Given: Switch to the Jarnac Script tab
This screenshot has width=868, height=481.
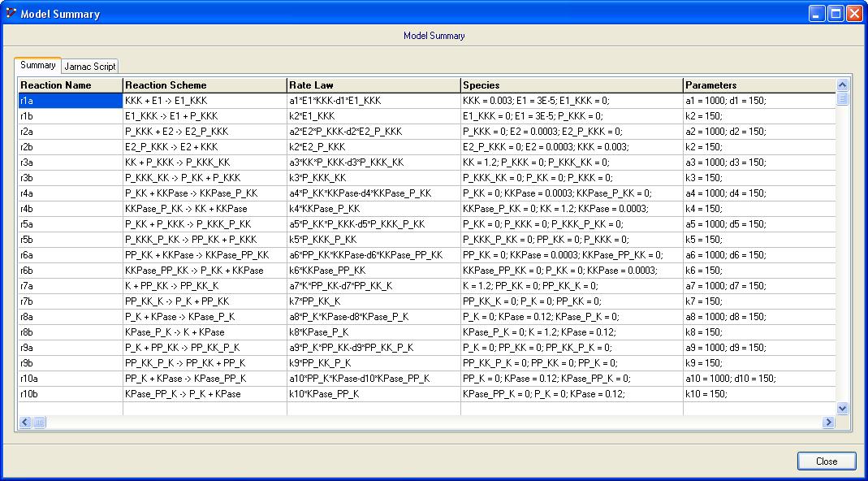Looking at the screenshot, I should [90, 67].
